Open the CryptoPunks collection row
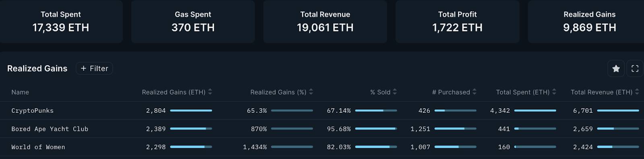 (322, 110)
